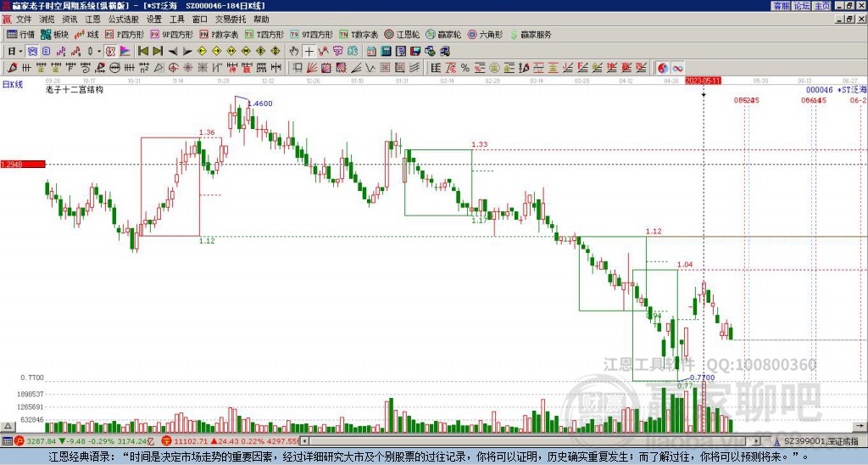Click the K线 candlestick toolbar button
The image size is (868, 465).
(86, 34)
